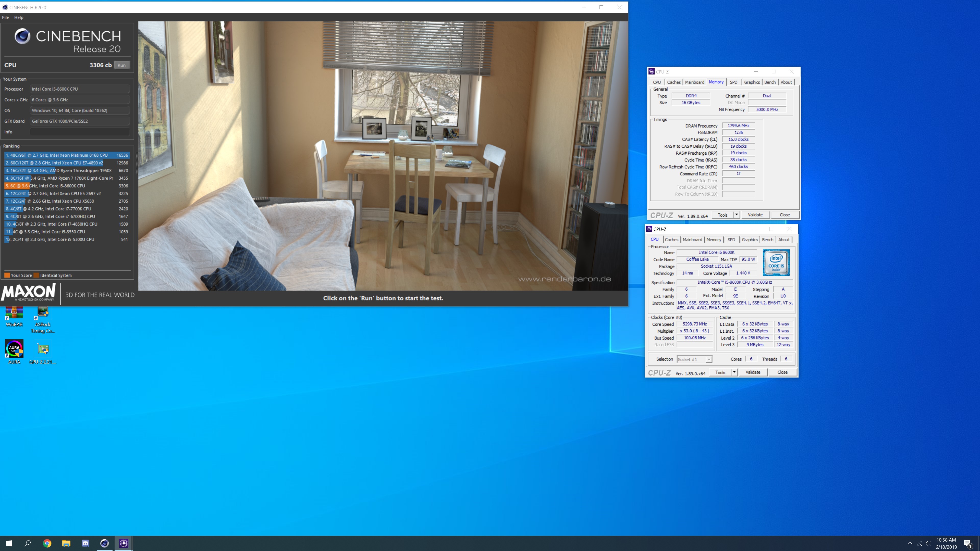Select i5-5300U ranking row
The height and width of the screenshot is (551, 980).
coord(67,239)
